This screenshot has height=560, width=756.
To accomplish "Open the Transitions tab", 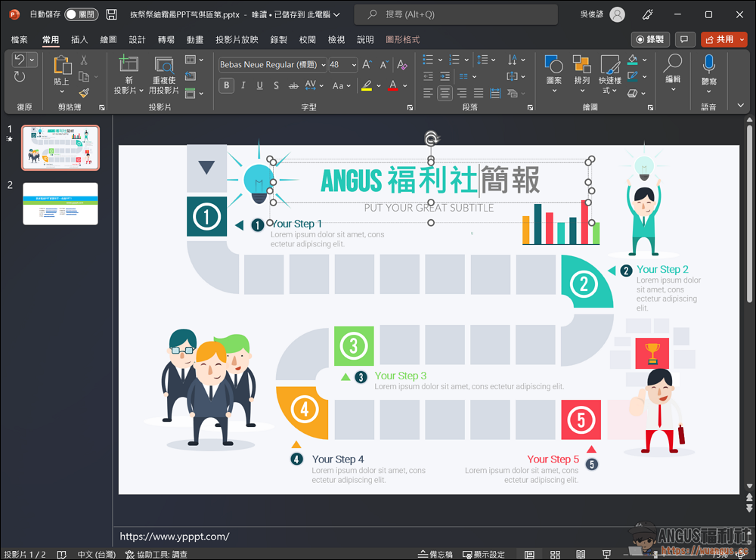I will 166,39.
